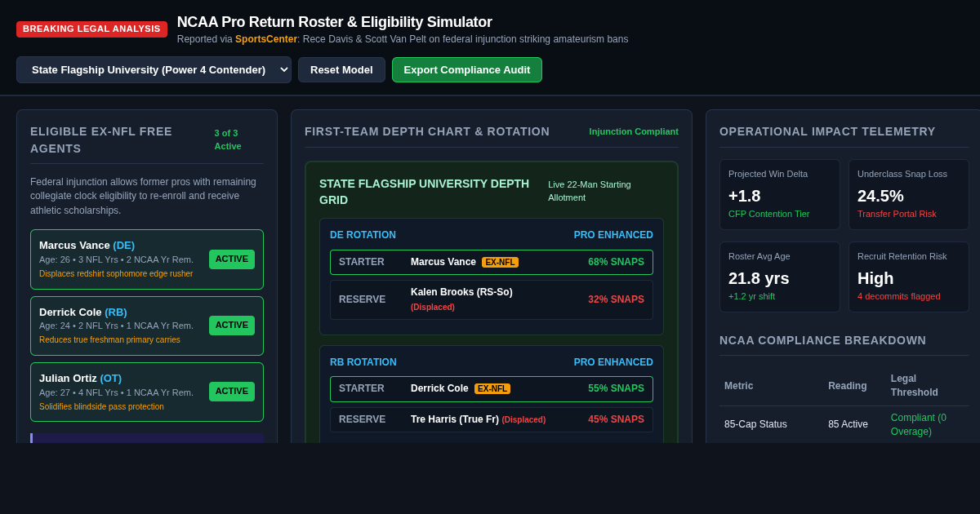Click the PRO ENHANCED label in DE ROTATION
The image size is (980, 514).
click(613, 235)
